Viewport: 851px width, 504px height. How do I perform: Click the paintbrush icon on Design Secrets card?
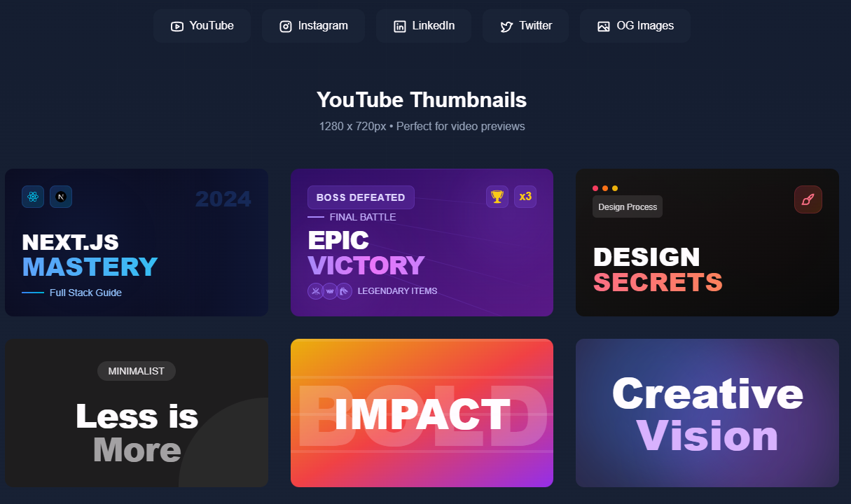click(808, 199)
